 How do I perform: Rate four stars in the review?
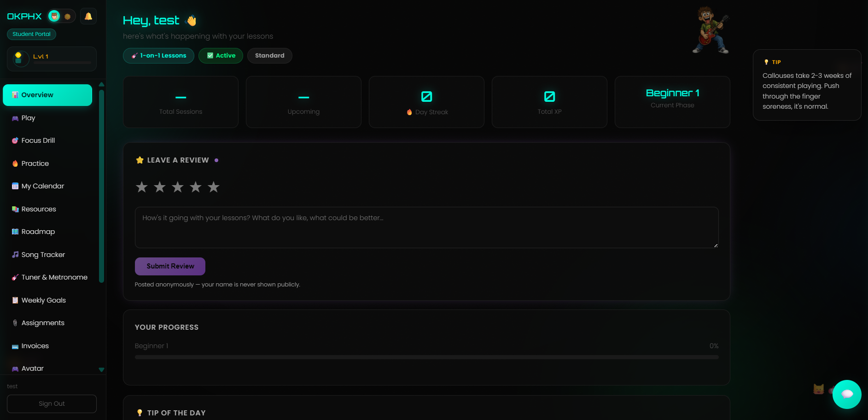pyautogui.click(x=196, y=187)
